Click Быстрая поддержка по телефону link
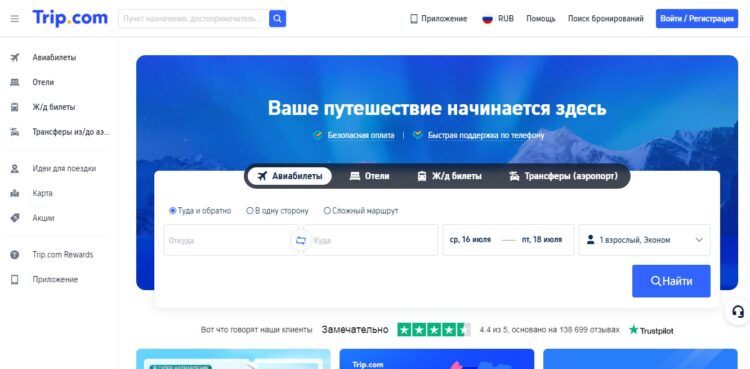Image resolution: width=750 pixels, height=369 pixels. tap(486, 135)
